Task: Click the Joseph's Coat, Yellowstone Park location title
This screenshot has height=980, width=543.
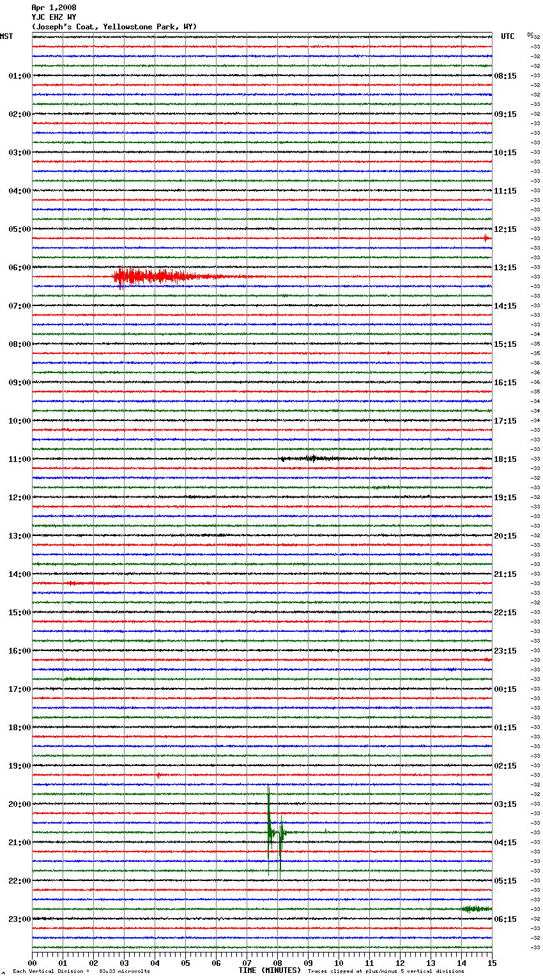Action: (x=114, y=27)
